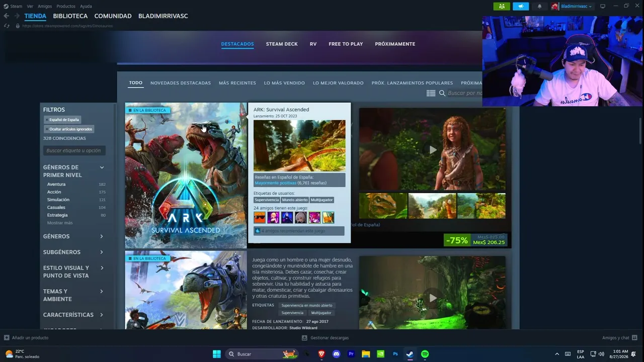Open the Bladimirrivasc account dropdown

pos(576,6)
